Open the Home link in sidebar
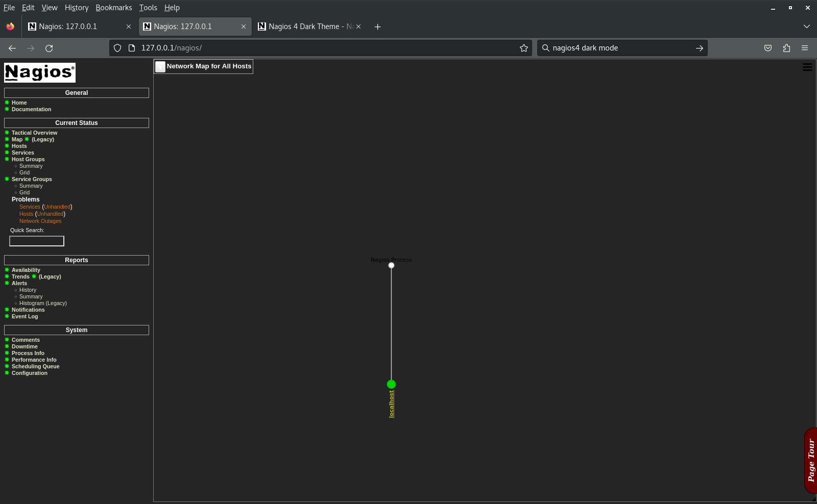Screen dimensions: 817x504 click(x=19, y=103)
